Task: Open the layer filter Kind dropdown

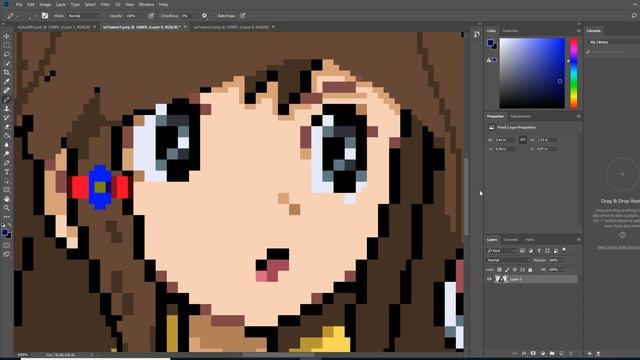Action: tap(502, 251)
